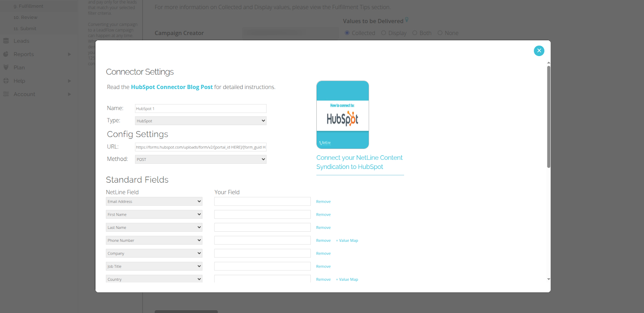Screen dimensions: 644x313
Task: Click the Help sidebar icon
Action: coord(6,81)
